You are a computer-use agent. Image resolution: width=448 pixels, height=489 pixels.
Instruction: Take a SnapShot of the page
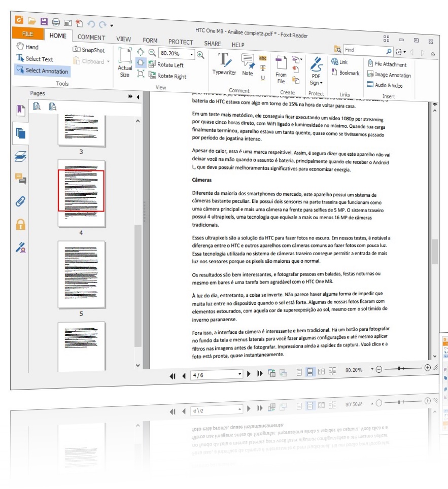(89, 50)
